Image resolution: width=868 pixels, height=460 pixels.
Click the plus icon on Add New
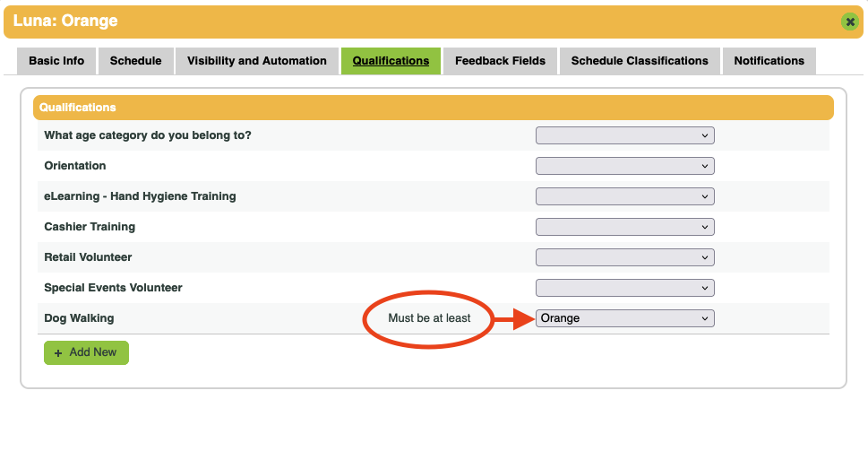coord(59,353)
